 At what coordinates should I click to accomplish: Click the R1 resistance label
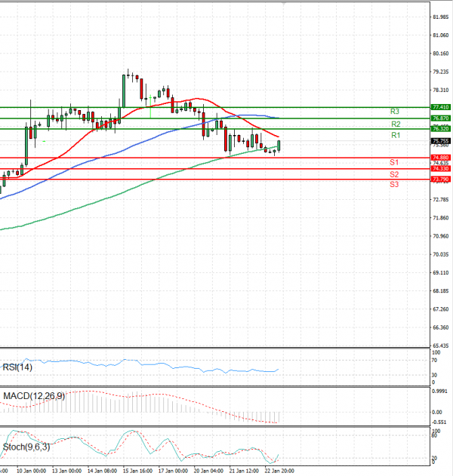396,135
